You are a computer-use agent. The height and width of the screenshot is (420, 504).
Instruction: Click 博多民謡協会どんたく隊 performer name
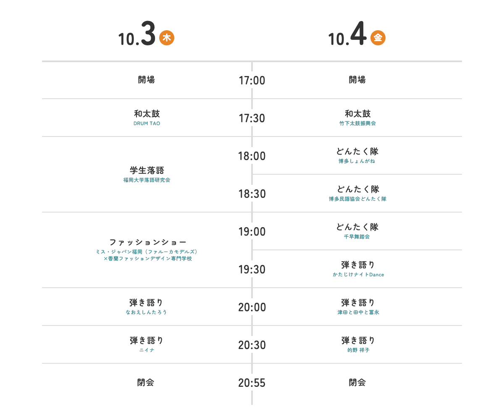[357, 199]
